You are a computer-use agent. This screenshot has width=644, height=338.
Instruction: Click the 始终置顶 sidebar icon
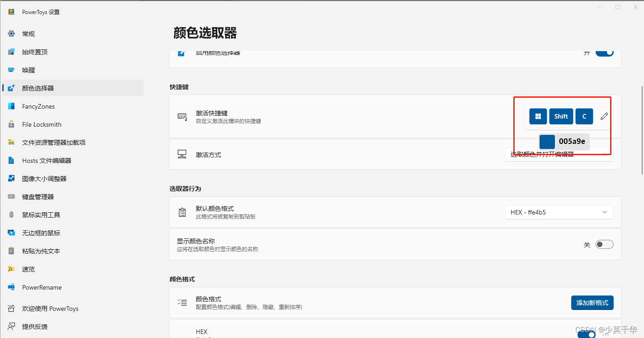(12, 52)
